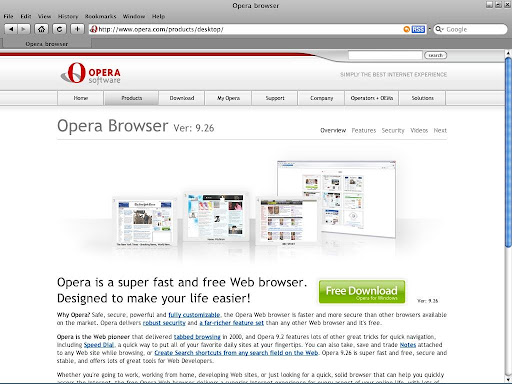The image size is (512, 384).
Task: Open the Features section link
Action: pyautogui.click(x=364, y=130)
